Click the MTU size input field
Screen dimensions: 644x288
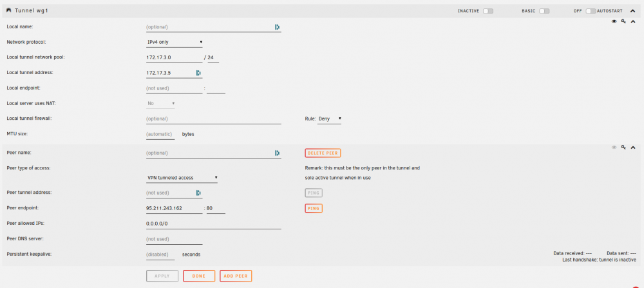pos(160,135)
